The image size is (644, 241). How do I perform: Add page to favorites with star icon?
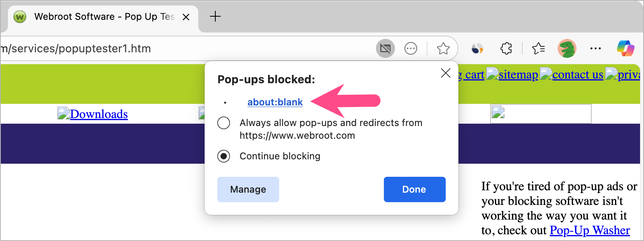pos(443,49)
